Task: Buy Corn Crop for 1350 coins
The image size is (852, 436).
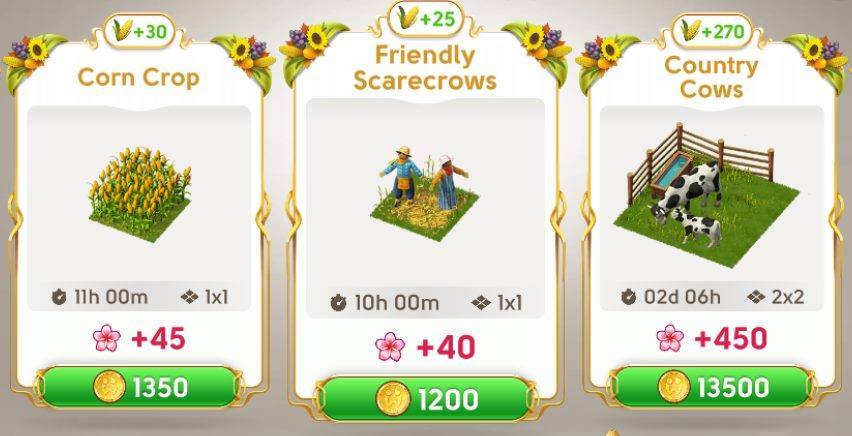Action: (x=139, y=387)
